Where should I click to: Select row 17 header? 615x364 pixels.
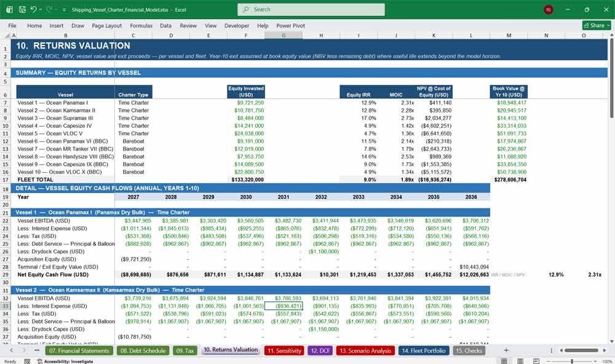(x=6, y=180)
